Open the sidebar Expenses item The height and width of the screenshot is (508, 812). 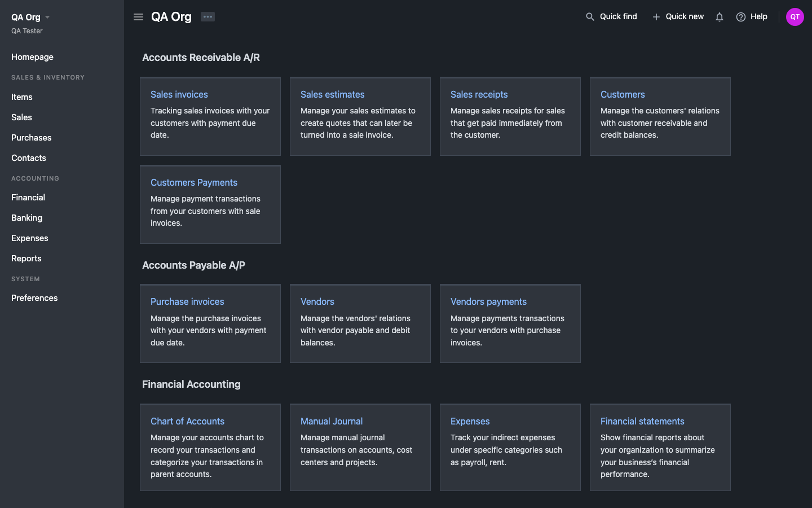(30, 238)
